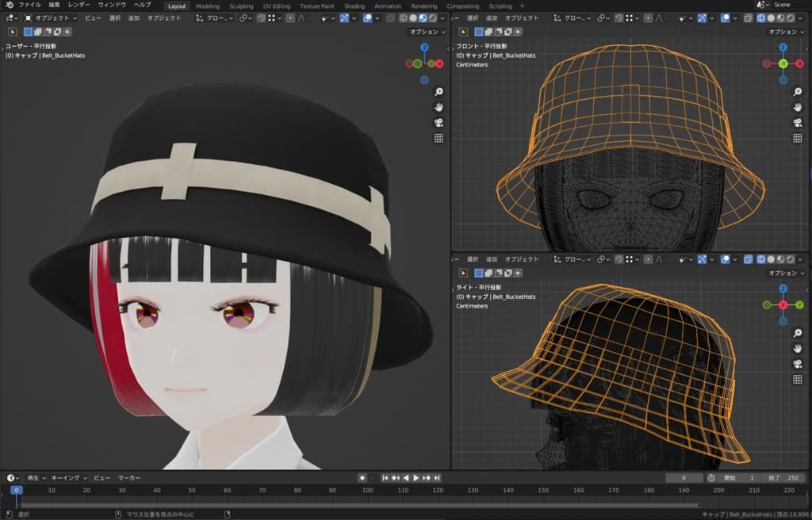812x520 pixels.
Task: Click the zoom magnifier icon in the user perspective viewport
Action: point(439,92)
